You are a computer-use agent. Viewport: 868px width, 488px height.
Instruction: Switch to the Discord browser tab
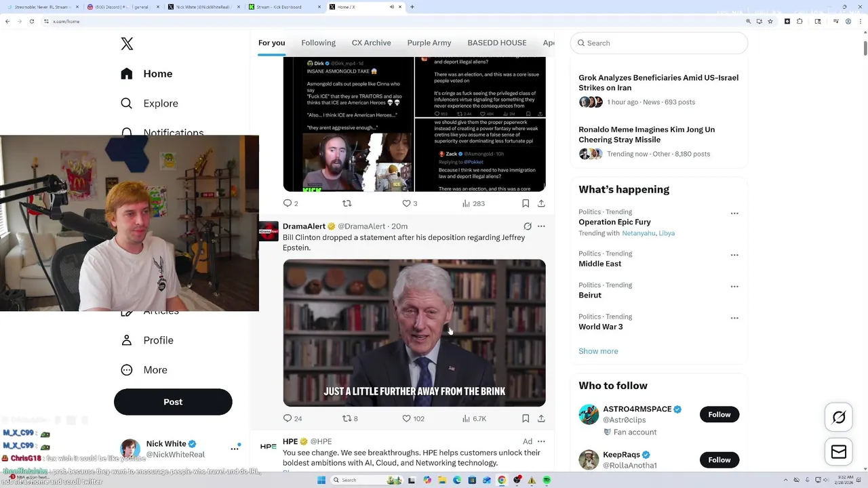[122, 7]
